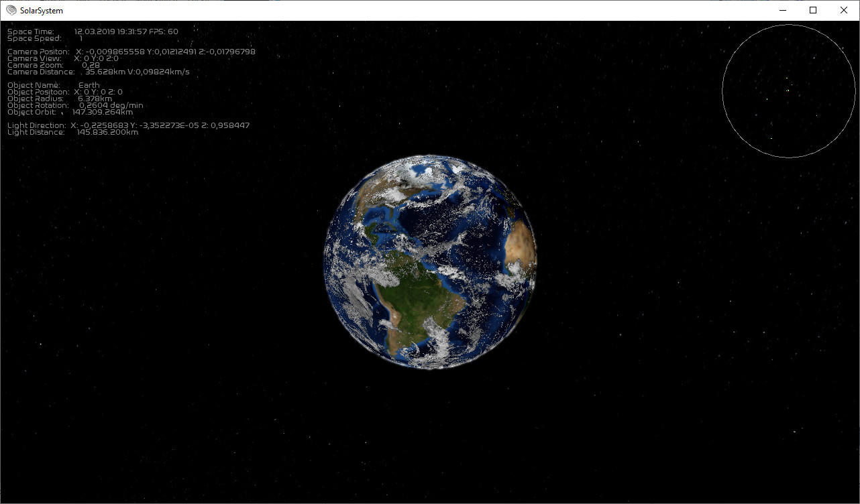Click the Camera Zoom value 0,28
Screen dimensions: 860x504
tap(91, 65)
